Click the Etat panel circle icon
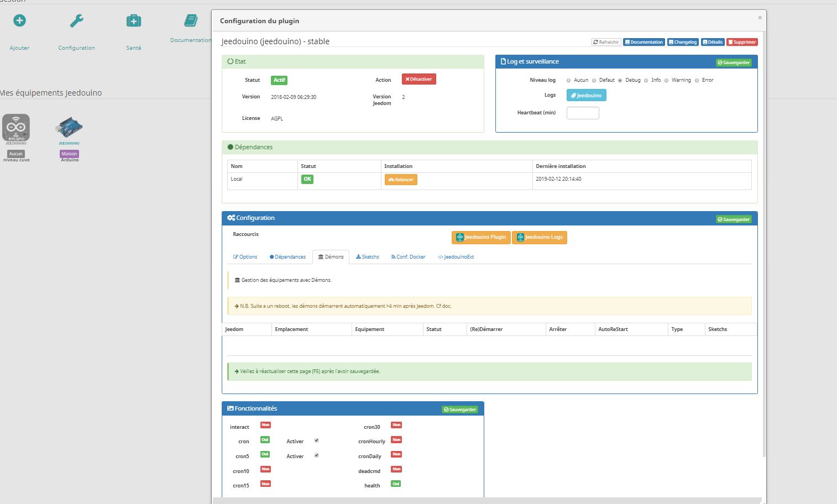Viewport: 837px width, 504px height. pos(231,61)
